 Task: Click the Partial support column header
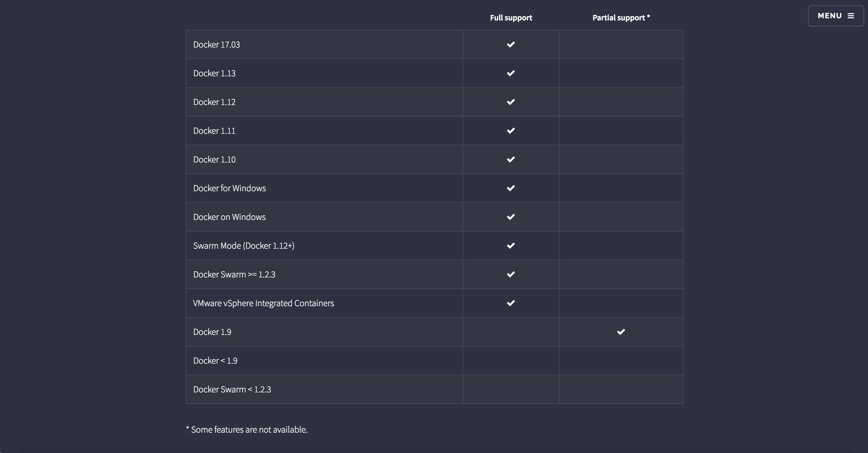point(621,18)
